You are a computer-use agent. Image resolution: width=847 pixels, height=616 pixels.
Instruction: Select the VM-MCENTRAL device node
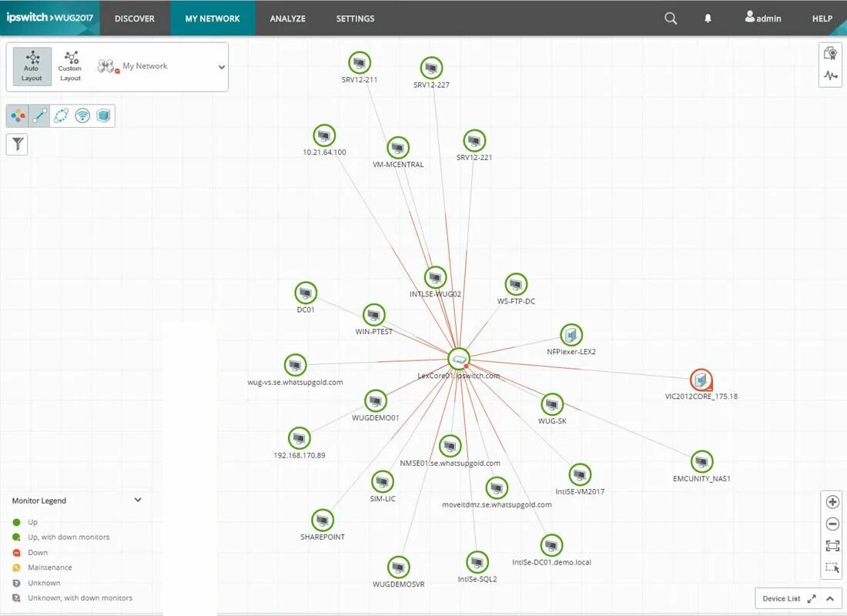pos(398,148)
